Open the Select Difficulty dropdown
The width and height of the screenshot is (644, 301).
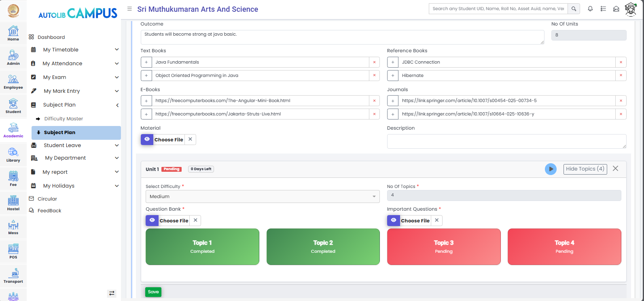262,196
